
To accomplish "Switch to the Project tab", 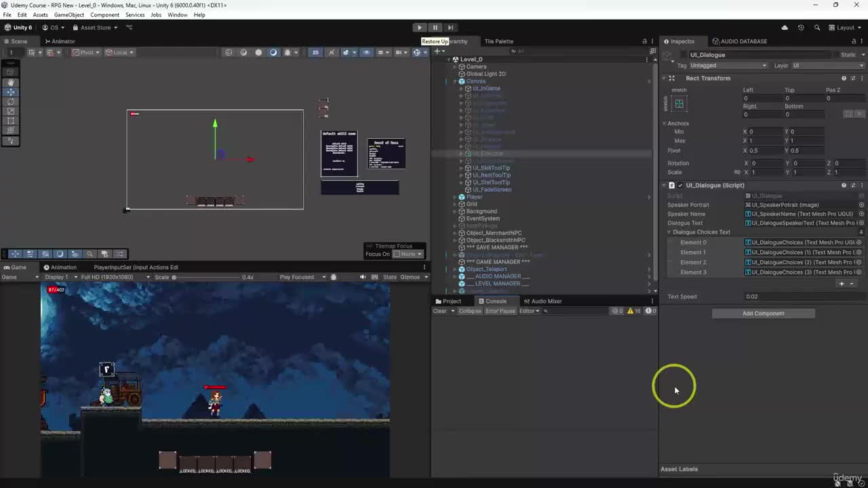I will 448,301.
